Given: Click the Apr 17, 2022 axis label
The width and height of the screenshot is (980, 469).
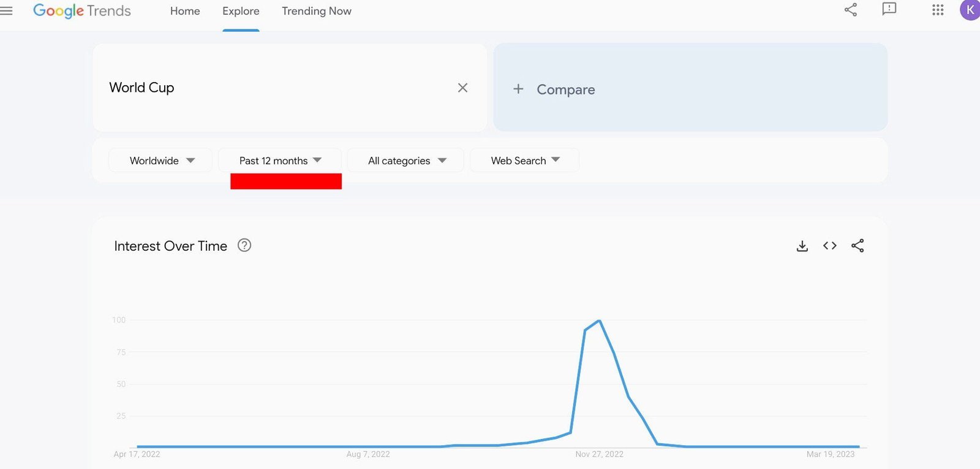Looking at the screenshot, I should point(137,454).
